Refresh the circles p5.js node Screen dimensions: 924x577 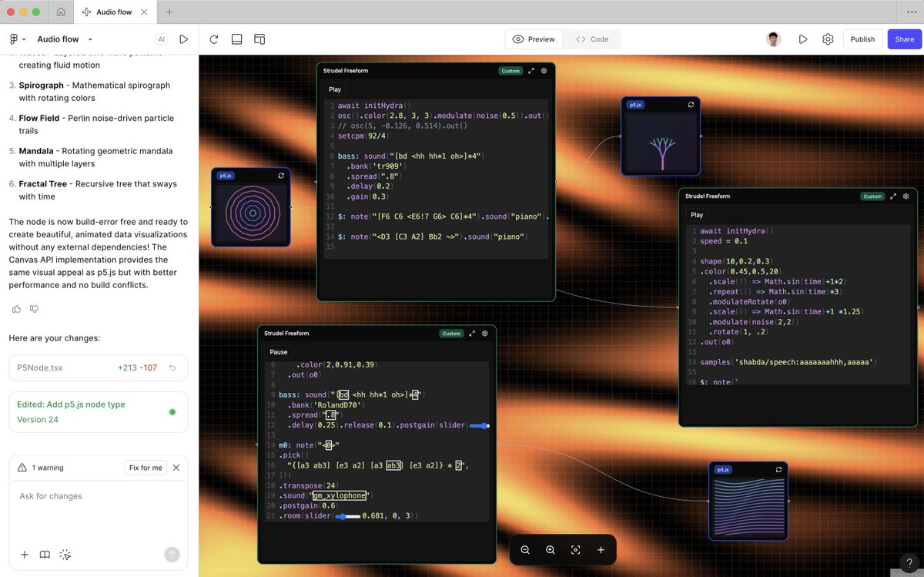(281, 176)
